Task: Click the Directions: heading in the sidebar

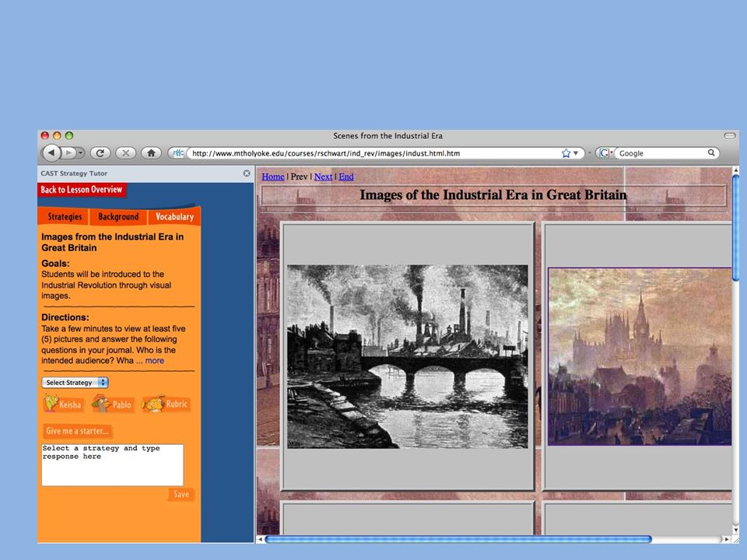Action: pyautogui.click(x=65, y=317)
